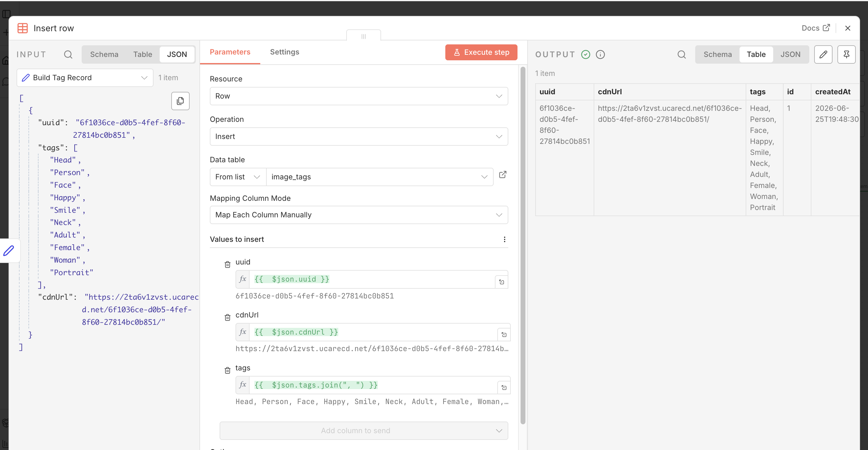This screenshot has height=450, width=868.
Task: Search the output panel data
Action: pyautogui.click(x=681, y=54)
